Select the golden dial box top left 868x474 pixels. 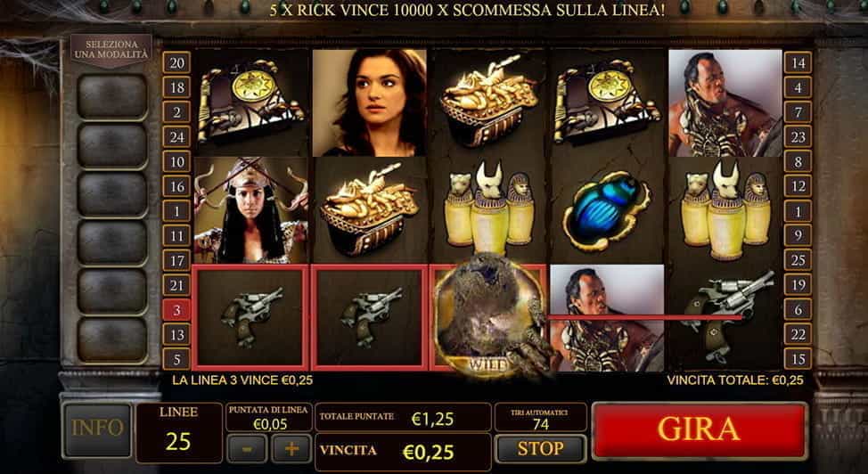pos(250,103)
